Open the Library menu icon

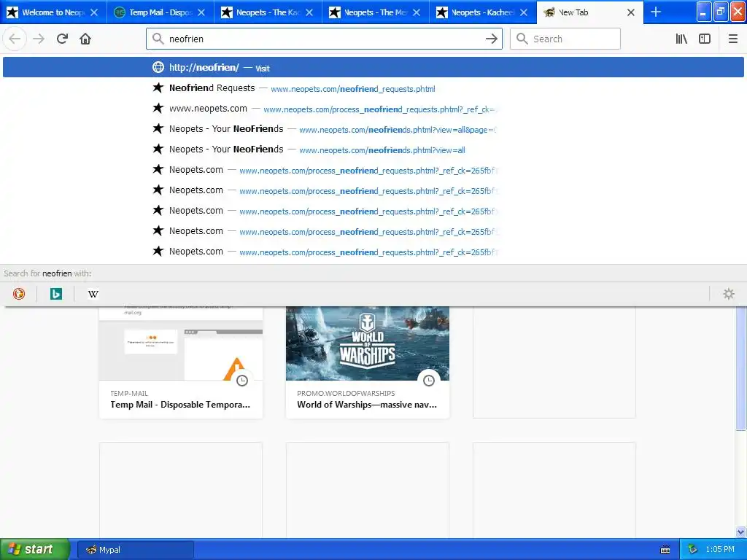(681, 39)
